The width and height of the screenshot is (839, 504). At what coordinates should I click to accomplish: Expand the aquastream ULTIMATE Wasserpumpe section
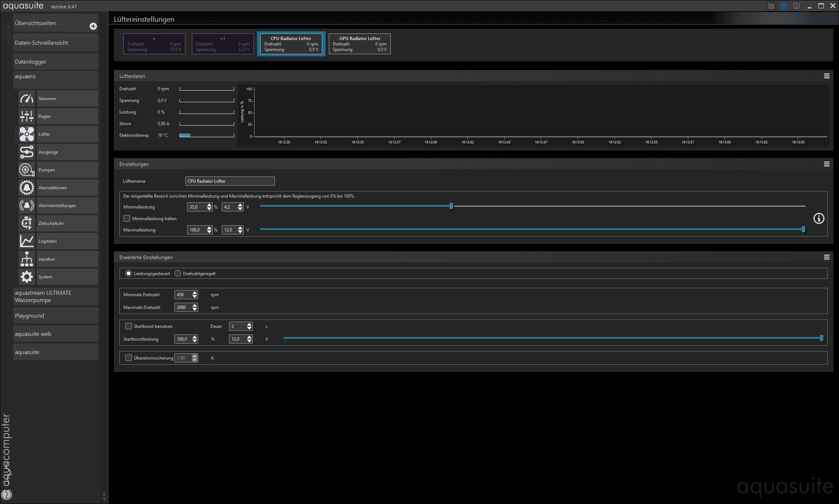tap(55, 296)
